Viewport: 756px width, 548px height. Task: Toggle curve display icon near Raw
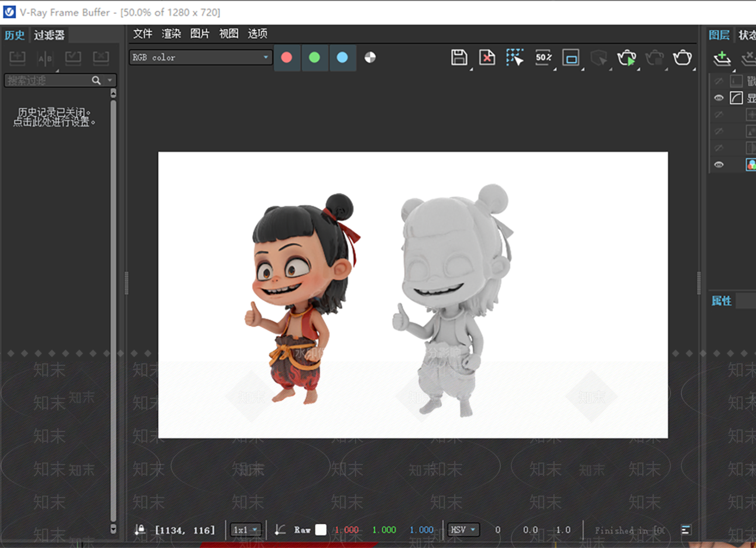click(281, 530)
